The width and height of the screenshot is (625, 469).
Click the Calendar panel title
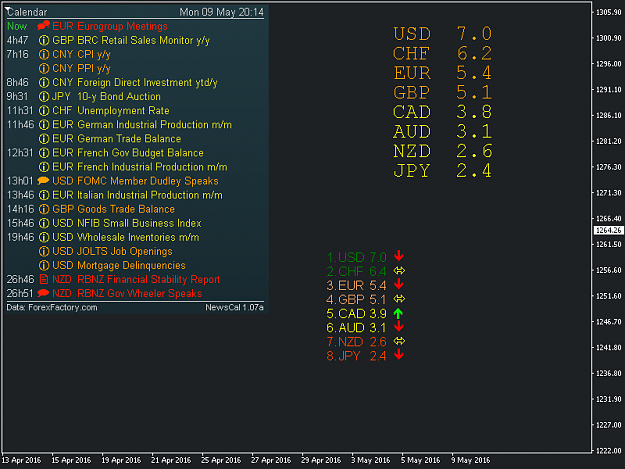[27, 12]
